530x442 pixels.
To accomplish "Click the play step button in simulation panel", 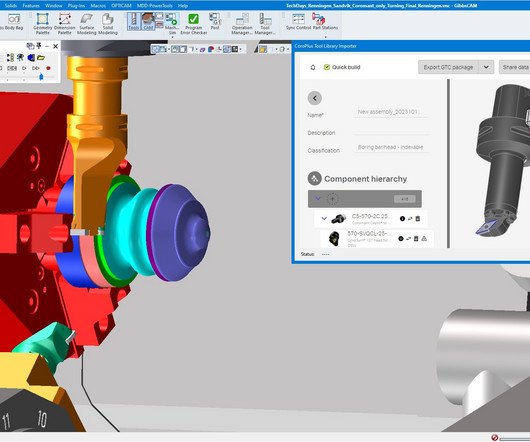I will coord(24,68).
